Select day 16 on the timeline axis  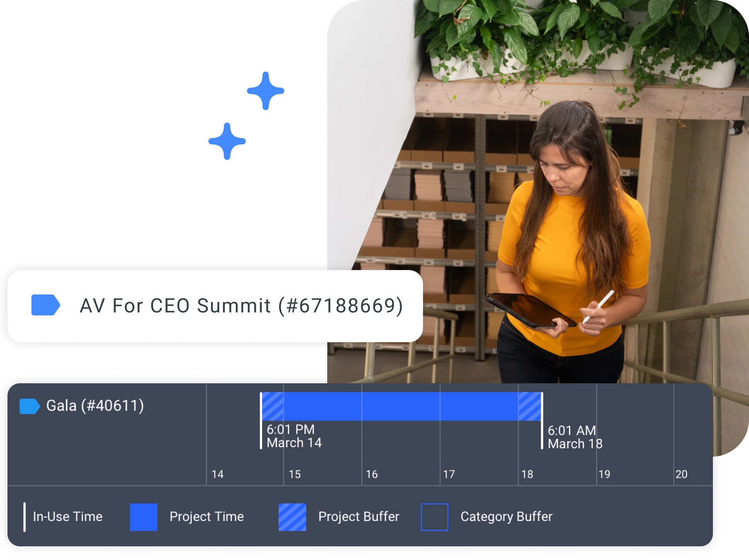[372, 474]
